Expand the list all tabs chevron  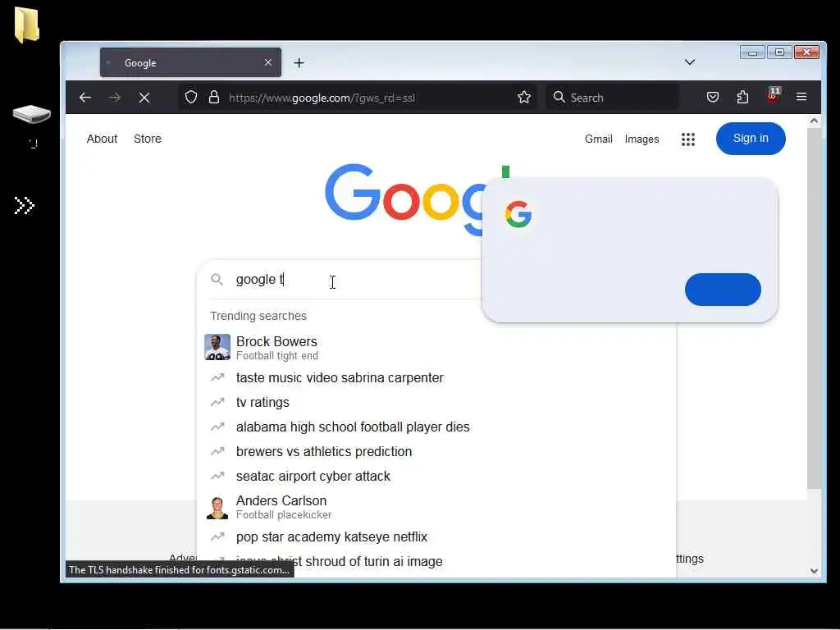pos(690,62)
